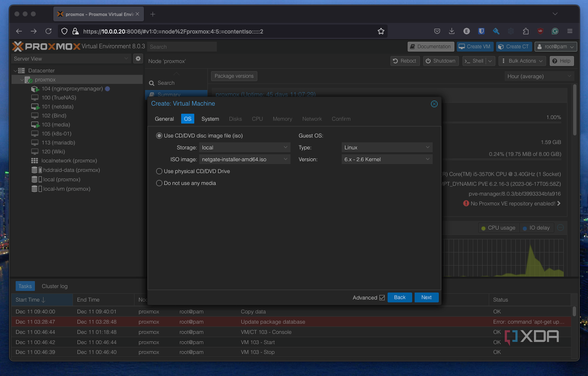Open Search in the node menu
Image resolution: width=588 pixels, height=376 pixels.
coord(166,83)
